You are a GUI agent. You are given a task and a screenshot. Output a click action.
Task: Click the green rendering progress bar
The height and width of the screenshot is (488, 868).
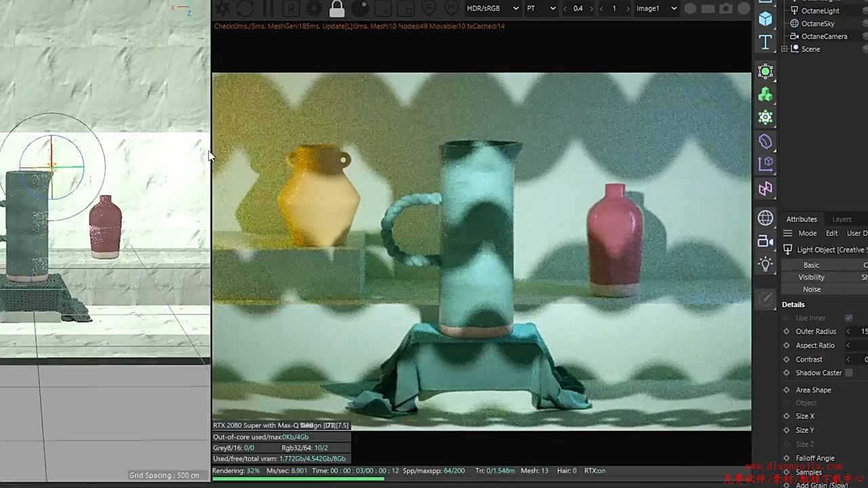298,479
